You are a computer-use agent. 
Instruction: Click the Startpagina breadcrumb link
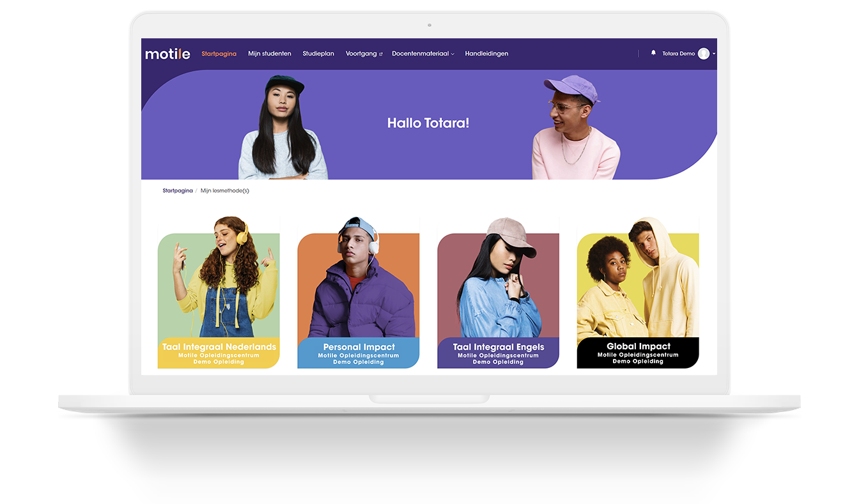pyautogui.click(x=177, y=191)
